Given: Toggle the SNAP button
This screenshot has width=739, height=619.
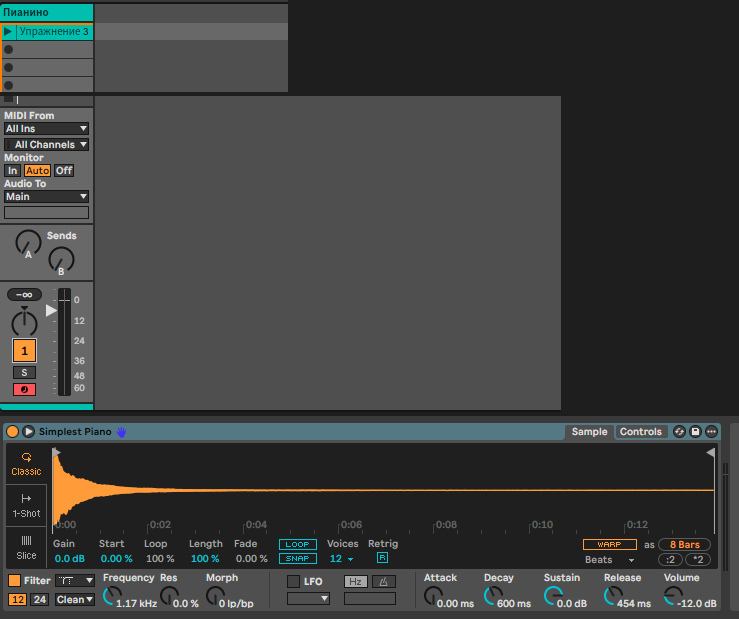Looking at the screenshot, I should (297, 559).
